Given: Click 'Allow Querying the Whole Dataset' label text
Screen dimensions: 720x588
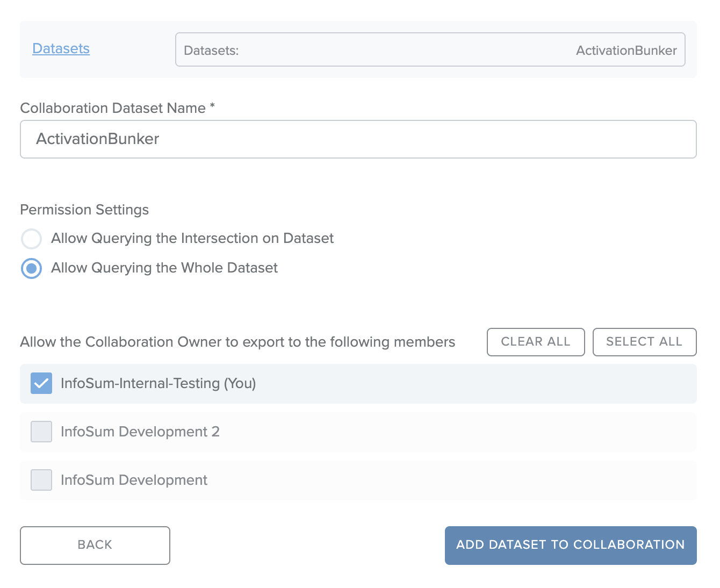Looking at the screenshot, I should tap(164, 268).
